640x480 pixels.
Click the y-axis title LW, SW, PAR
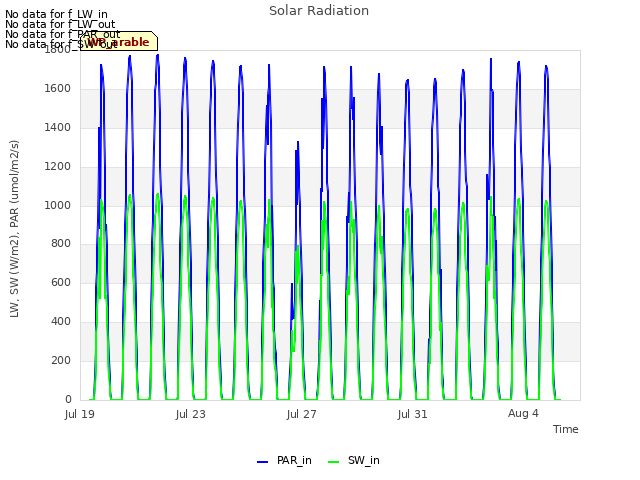14,229
